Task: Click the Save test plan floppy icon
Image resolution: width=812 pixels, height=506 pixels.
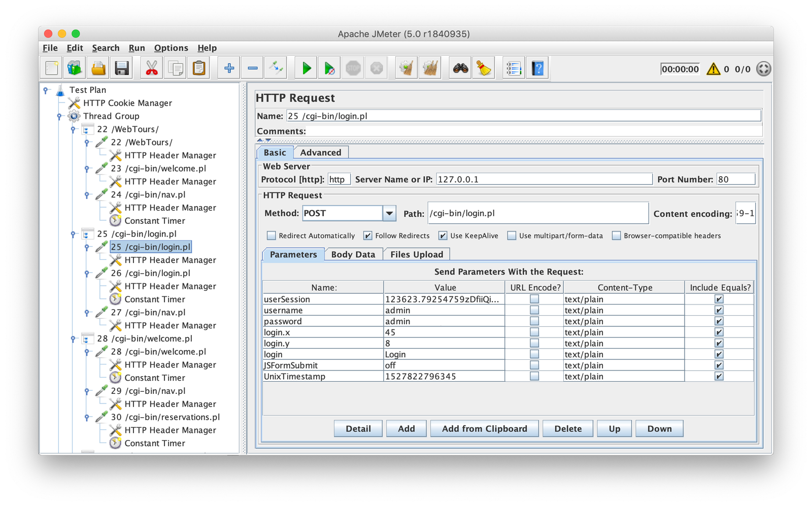Action: (x=122, y=68)
